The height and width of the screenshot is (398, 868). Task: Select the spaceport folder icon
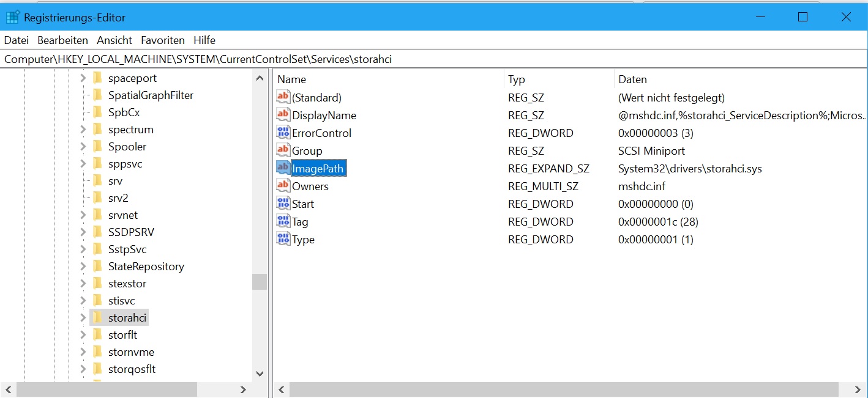[x=97, y=78]
